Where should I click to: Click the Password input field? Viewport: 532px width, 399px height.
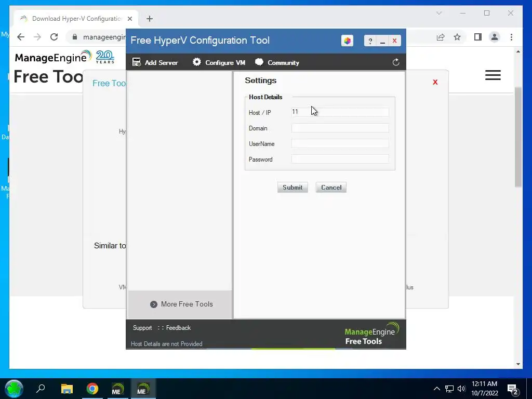click(x=340, y=159)
